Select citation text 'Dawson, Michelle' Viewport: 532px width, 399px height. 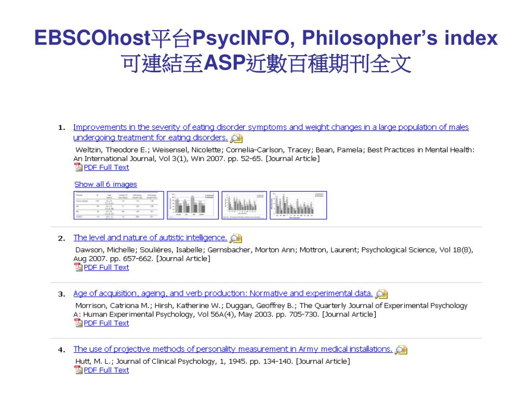point(105,250)
